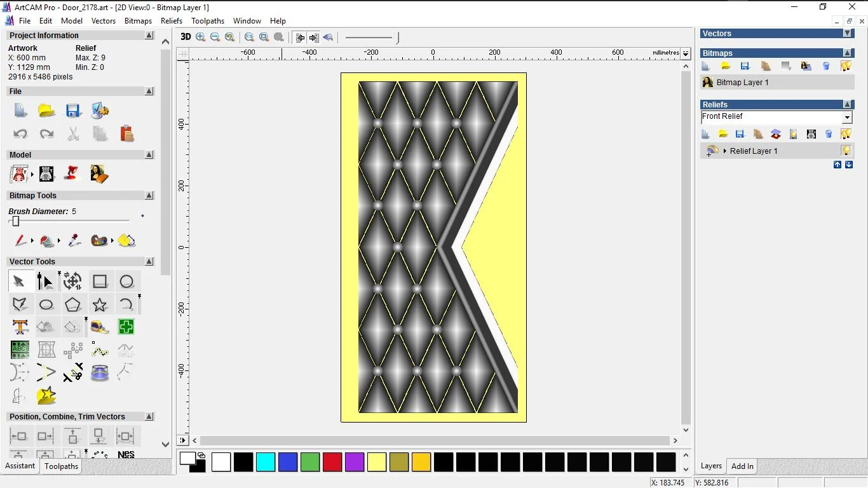Click the Create Vector Text tool
This screenshot has width=868, height=488.
pos(20,327)
